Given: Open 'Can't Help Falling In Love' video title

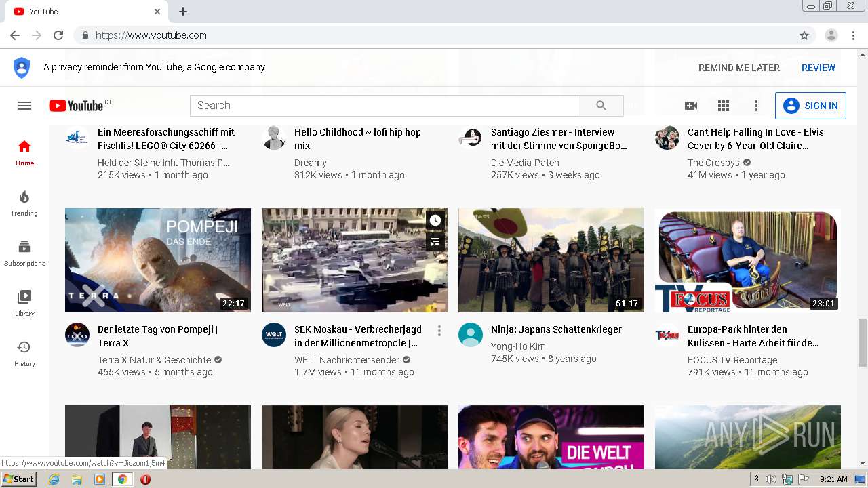Looking at the screenshot, I should (x=755, y=139).
